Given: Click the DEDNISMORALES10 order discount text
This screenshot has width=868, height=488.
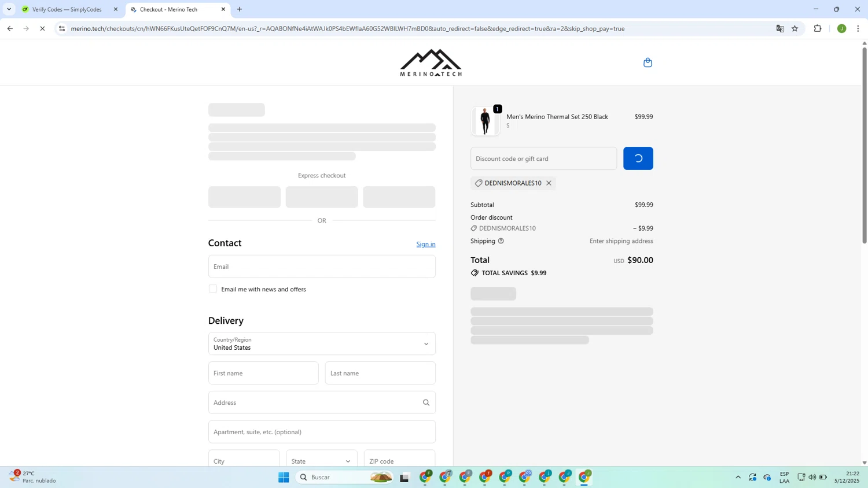Looking at the screenshot, I should 507,228.
